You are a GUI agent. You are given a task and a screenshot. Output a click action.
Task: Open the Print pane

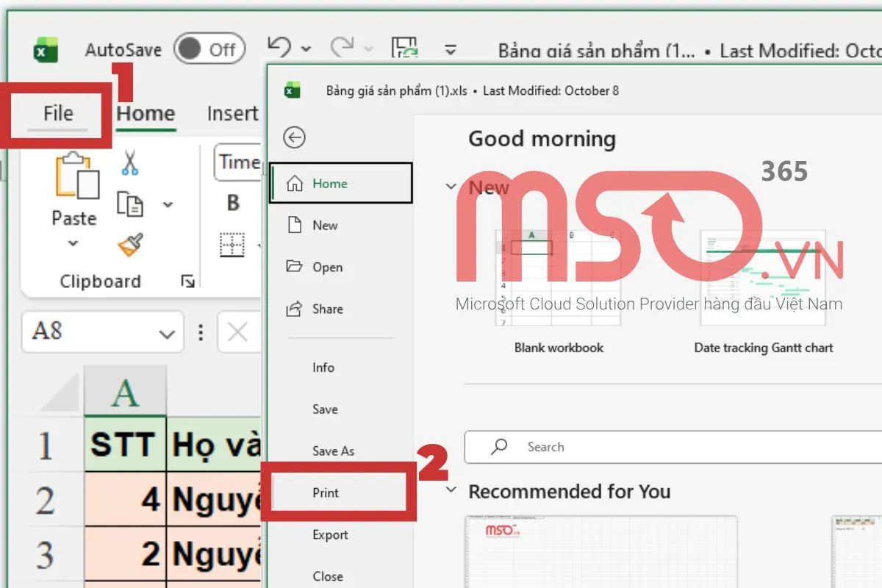325,492
